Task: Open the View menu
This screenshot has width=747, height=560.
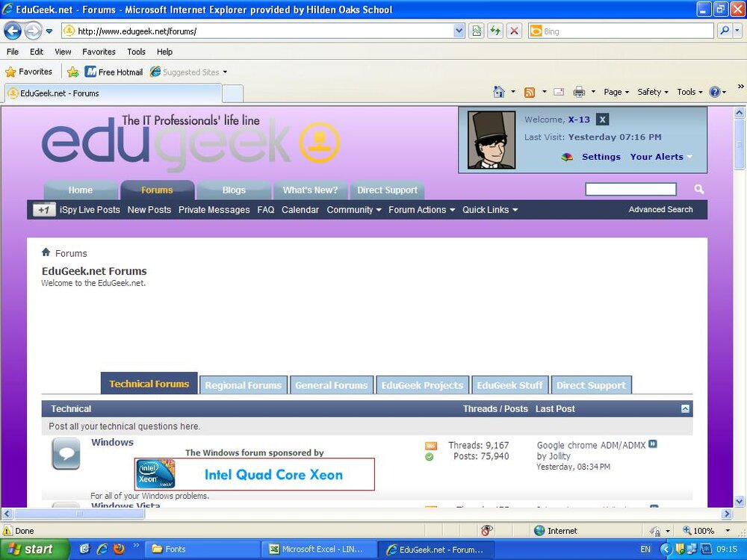Action: [x=63, y=52]
